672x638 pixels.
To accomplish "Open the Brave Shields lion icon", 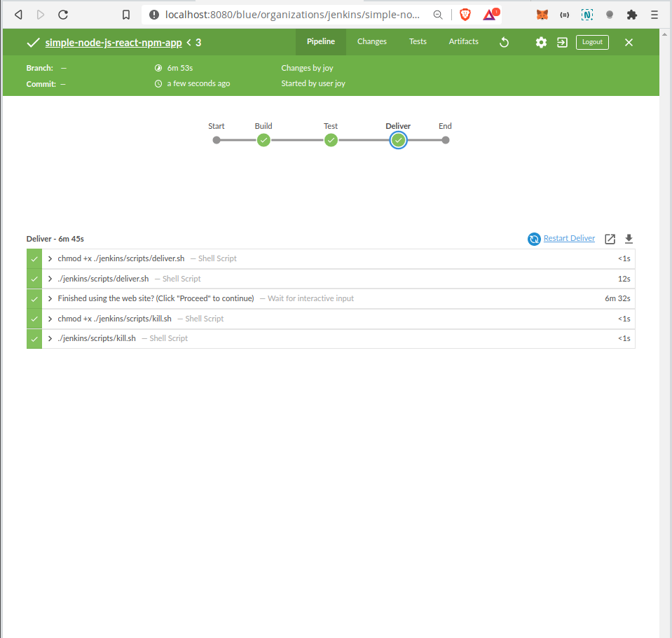I will pos(465,15).
